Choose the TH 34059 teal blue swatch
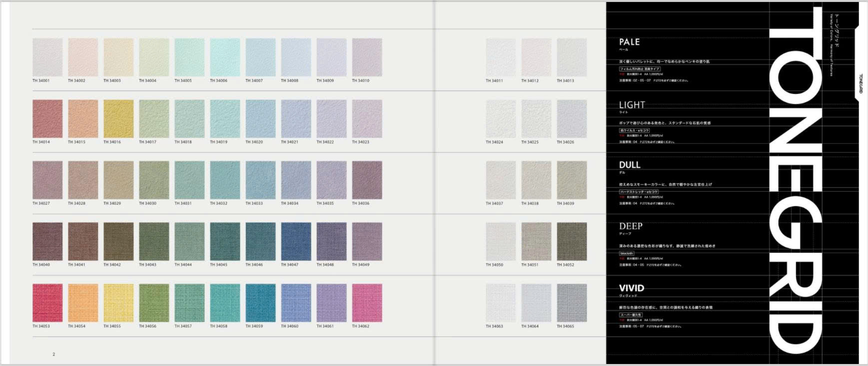This screenshot has width=868, height=366. click(260, 303)
